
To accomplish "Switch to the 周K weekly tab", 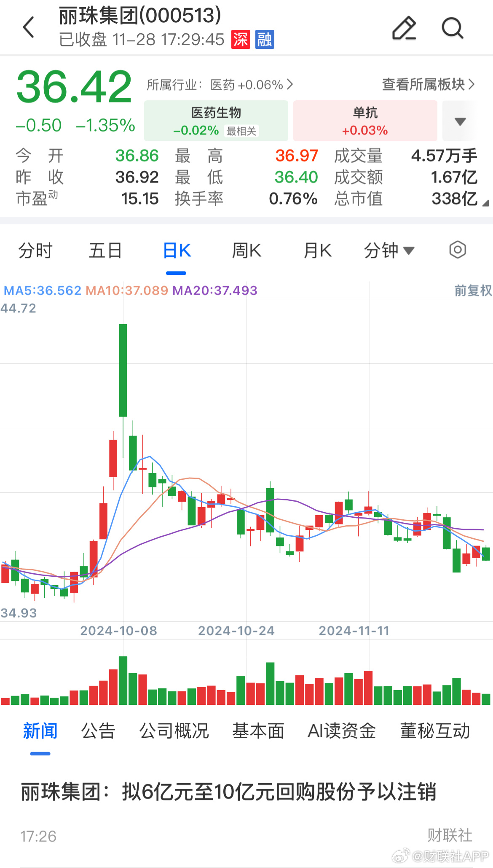I will [246, 250].
